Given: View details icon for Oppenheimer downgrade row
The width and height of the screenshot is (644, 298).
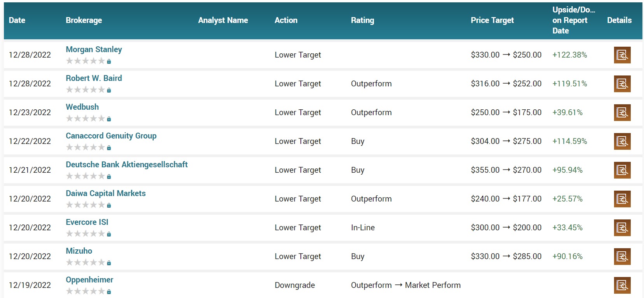Looking at the screenshot, I should (x=622, y=286).
